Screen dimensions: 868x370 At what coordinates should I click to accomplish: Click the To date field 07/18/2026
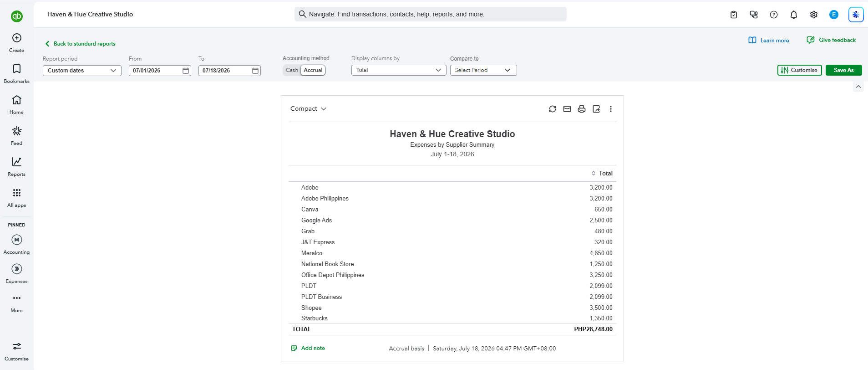click(x=229, y=71)
